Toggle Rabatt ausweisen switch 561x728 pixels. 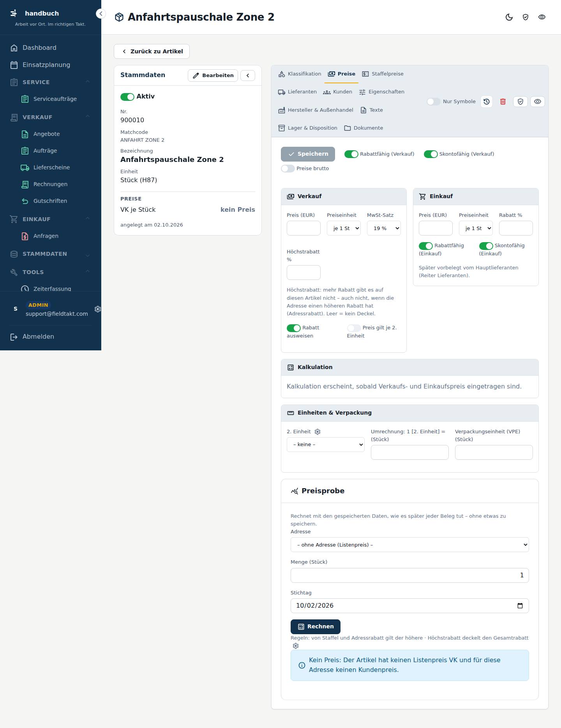[293, 328]
